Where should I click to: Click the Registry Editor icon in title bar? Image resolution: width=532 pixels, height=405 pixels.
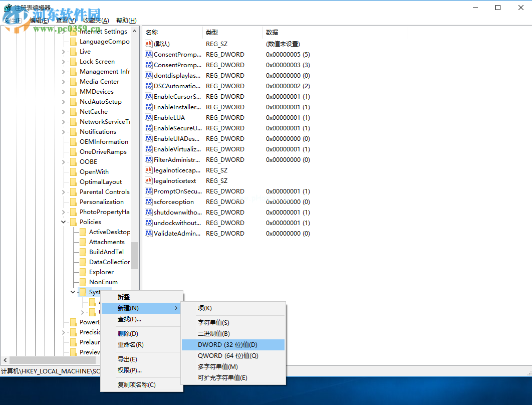point(7,7)
